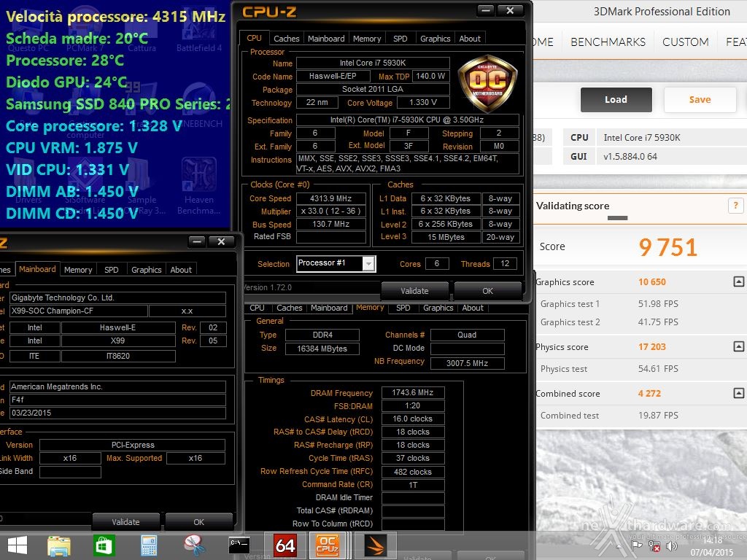The height and width of the screenshot is (560, 747).
Task: Click the network tray icon
Action: (x=654, y=546)
